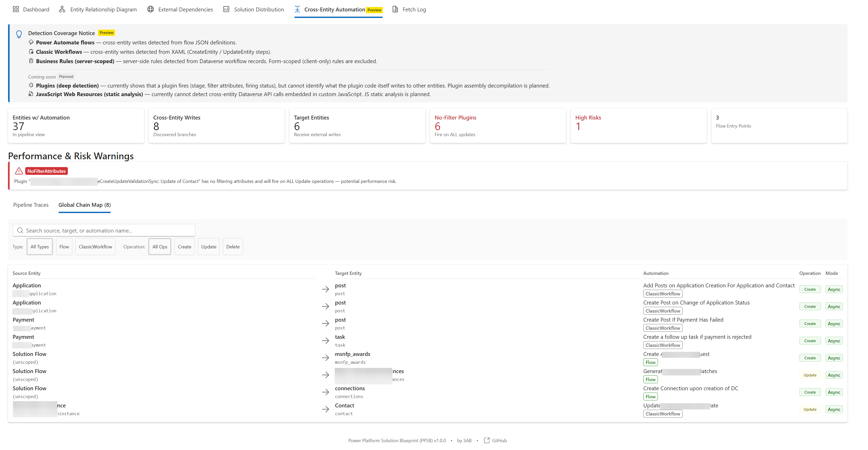
Task: Filter by Delete operation
Action: tap(233, 246)
